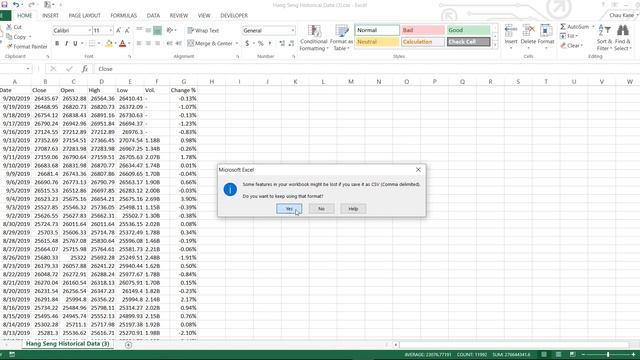640x360 pixels.
Task: Toggle Align Left in Alignment group
Action: point(139,43)
